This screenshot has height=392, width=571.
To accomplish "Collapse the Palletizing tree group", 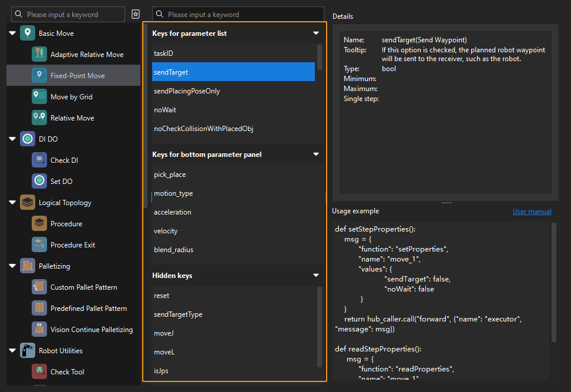I will (12, 266).
